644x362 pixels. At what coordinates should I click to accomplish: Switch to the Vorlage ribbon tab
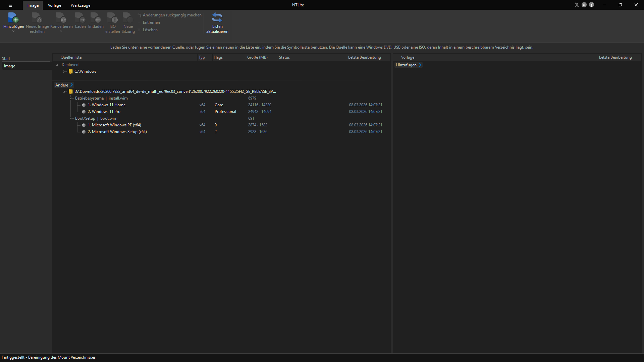54,5
